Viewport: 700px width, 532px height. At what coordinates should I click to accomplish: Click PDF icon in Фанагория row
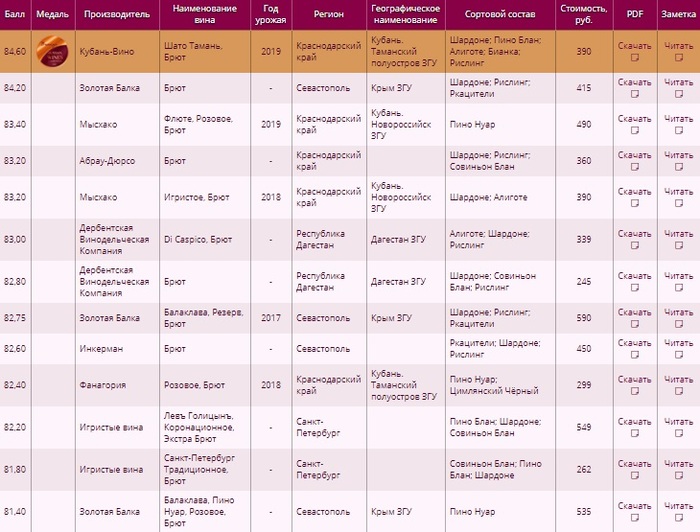point(634,391)
